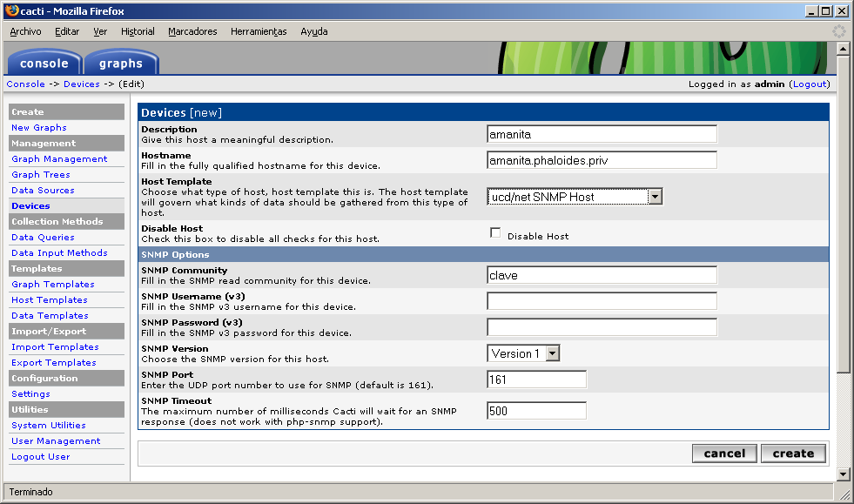This screenshot has height=504, width=854.
Task: Open the SNMP Version dropdown
Action: [x=523, y=353]
